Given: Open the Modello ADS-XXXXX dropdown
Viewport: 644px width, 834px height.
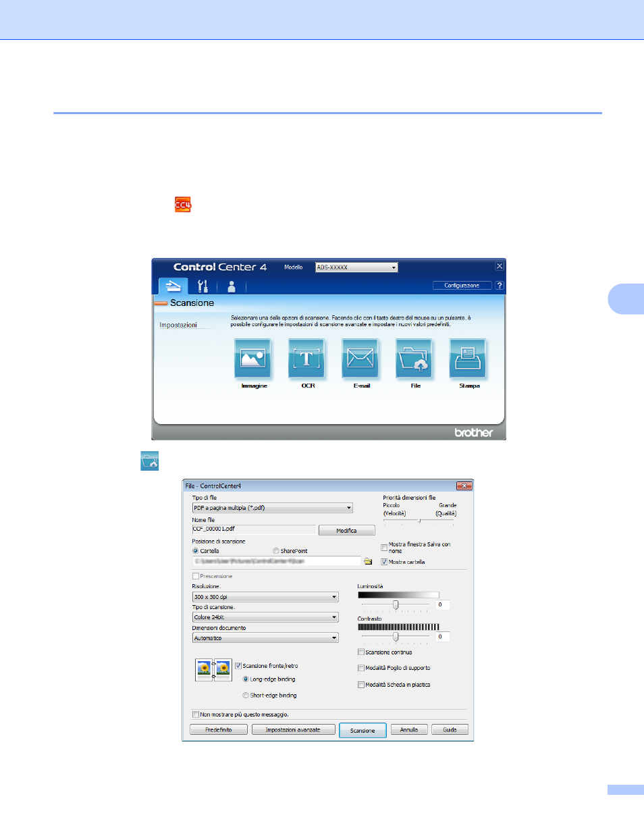Looking at the screenshot, I should coord(356,267).
